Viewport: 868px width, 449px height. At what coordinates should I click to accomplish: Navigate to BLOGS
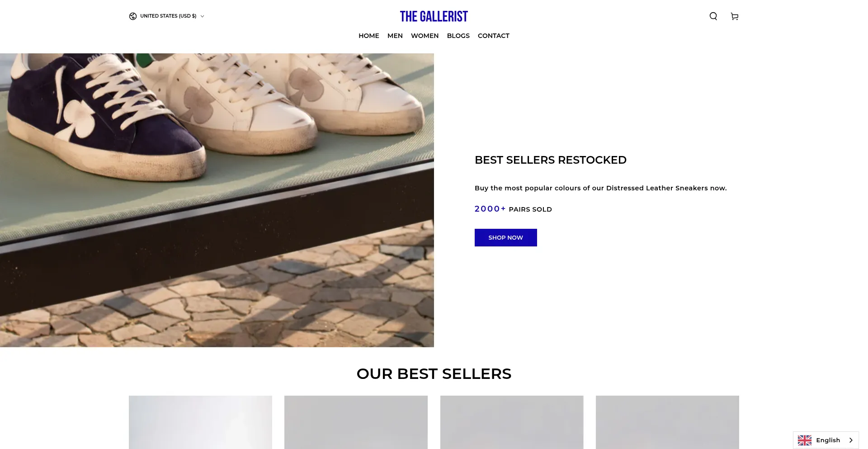coord(458,36)
